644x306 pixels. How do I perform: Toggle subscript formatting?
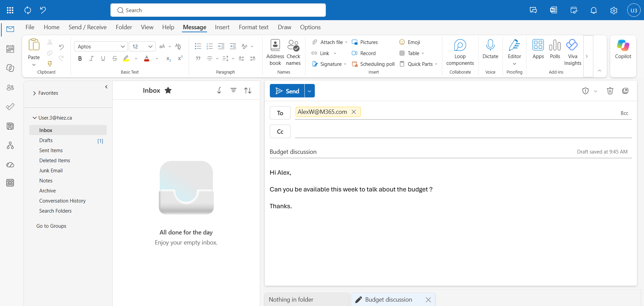point(168,58)
